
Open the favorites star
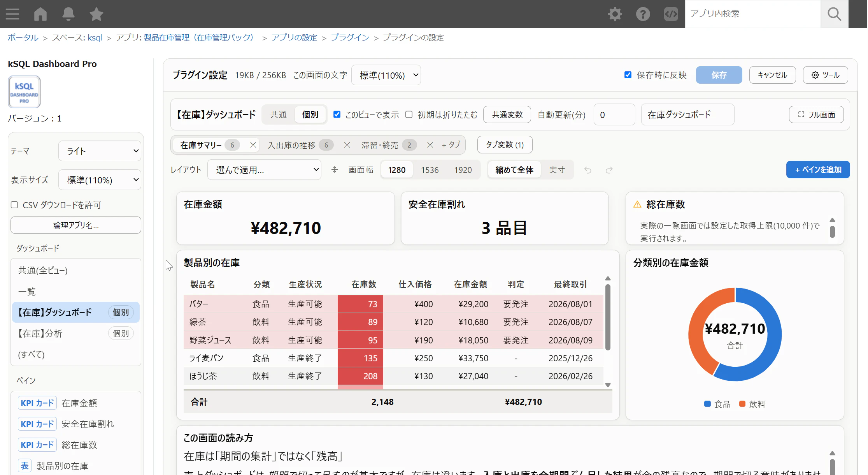[96, 14]
